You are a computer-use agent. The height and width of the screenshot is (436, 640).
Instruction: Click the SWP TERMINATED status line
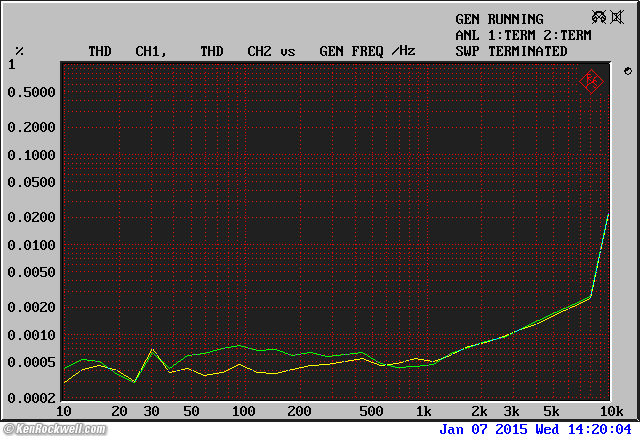tap(511, 51)
